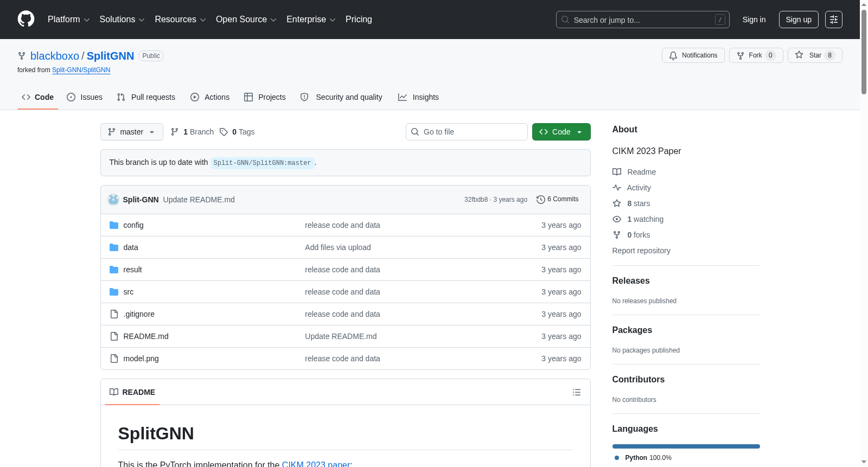Click the book icon beside Readme
This screenshot has height=467, width=868.
click(x=617, y=172)
